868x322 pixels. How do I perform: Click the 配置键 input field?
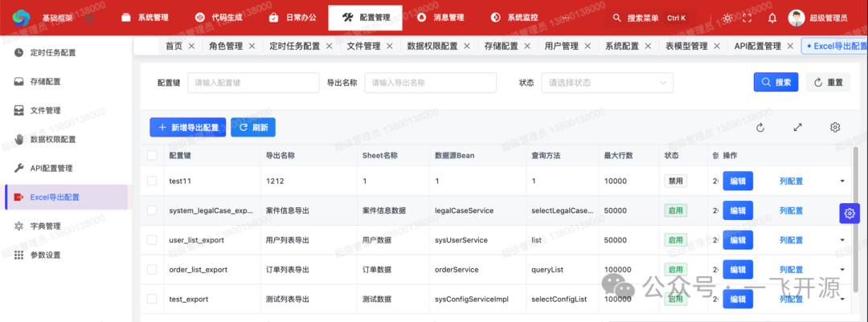253,83
